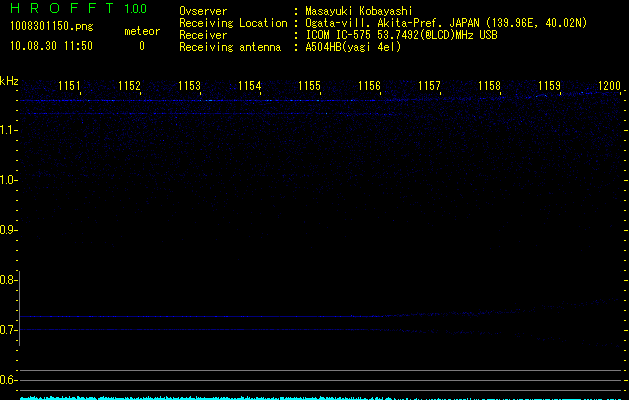This screenshot has width=629, height=400.
Task: Click the A504HB(yagi 4el) antenna text
Action: (x=353, y=47)
